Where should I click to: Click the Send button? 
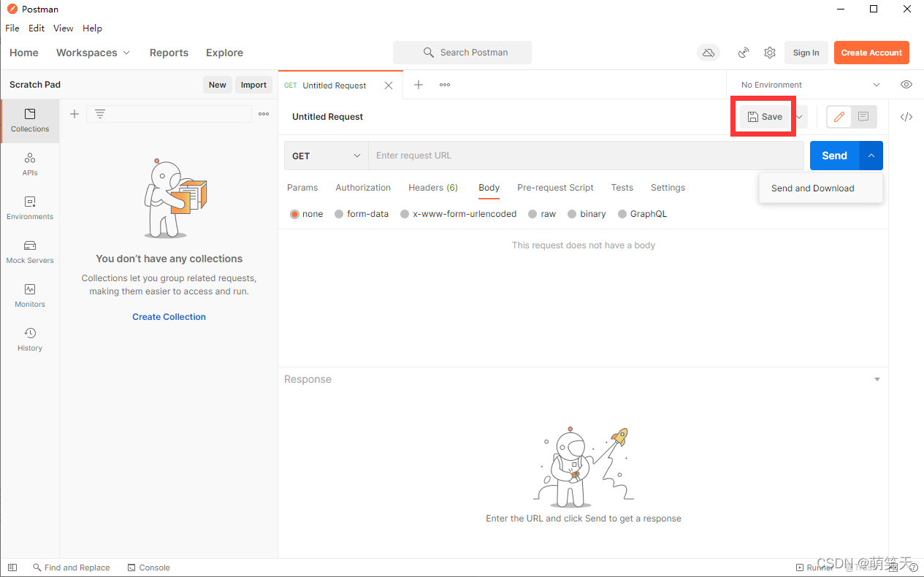(x=834, y=156)
